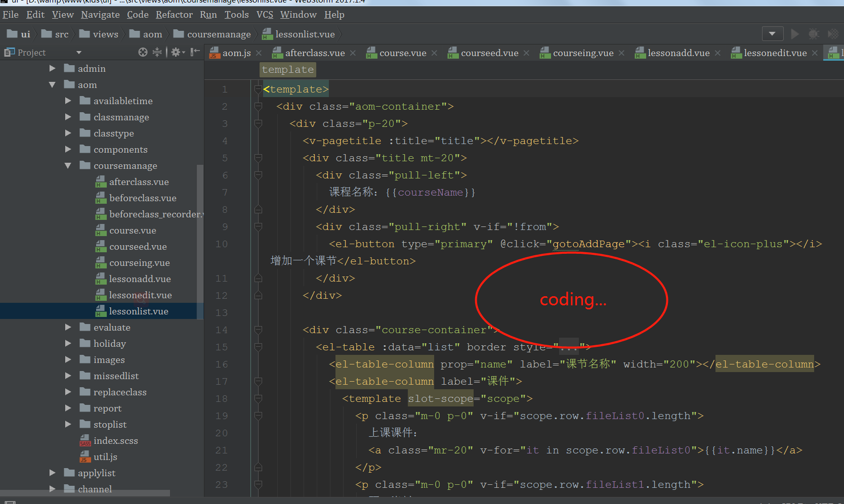Click the views folder in navigation bar

(105, 34)
